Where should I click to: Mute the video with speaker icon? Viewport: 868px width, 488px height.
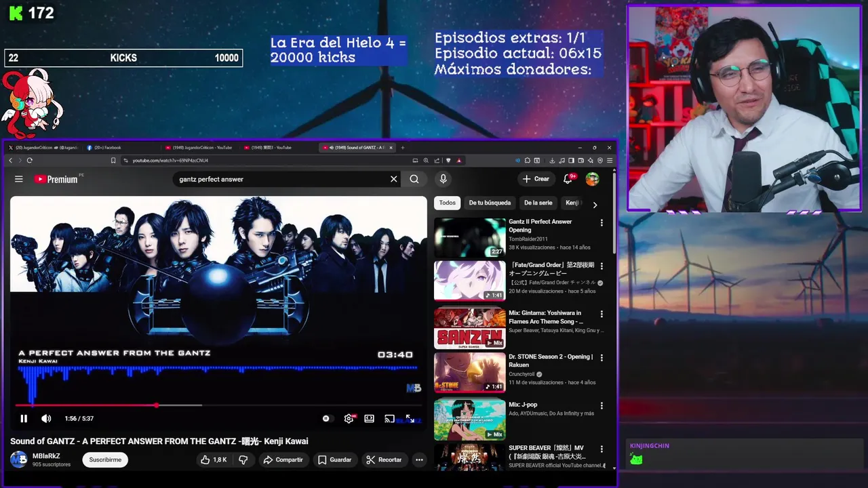coord(46,419)
